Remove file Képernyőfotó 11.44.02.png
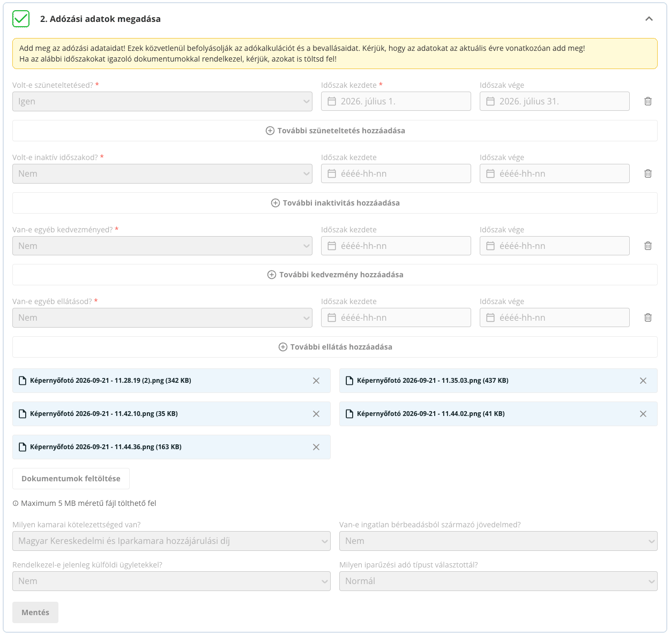The height and width of the screenshot is (636, 670). 643,414
